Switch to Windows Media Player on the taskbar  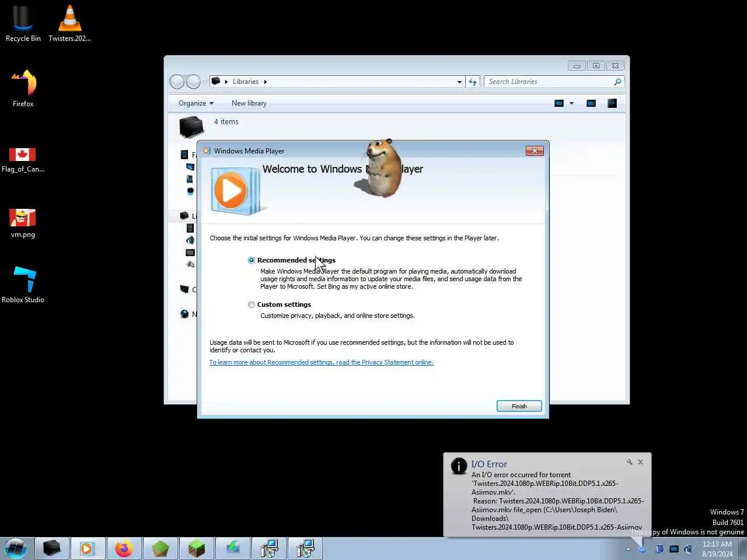point(87,548)
